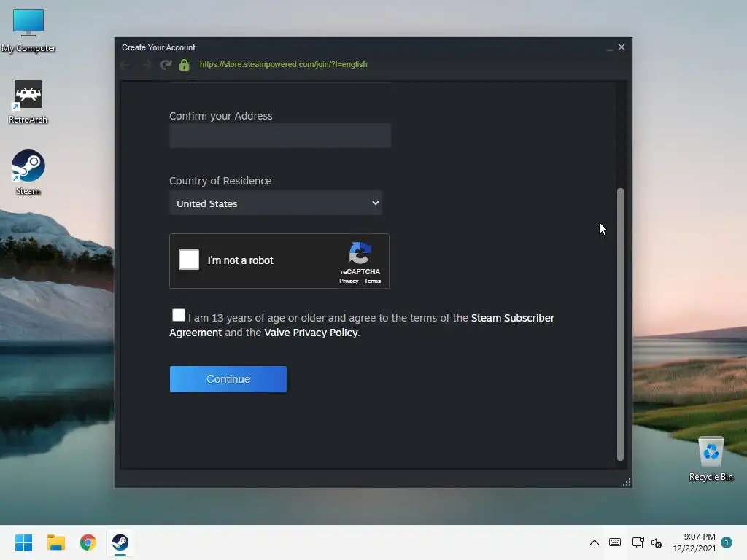Click the blue Continue button
The height and width of the screenshot is (560, 747).
click(228, 379)
